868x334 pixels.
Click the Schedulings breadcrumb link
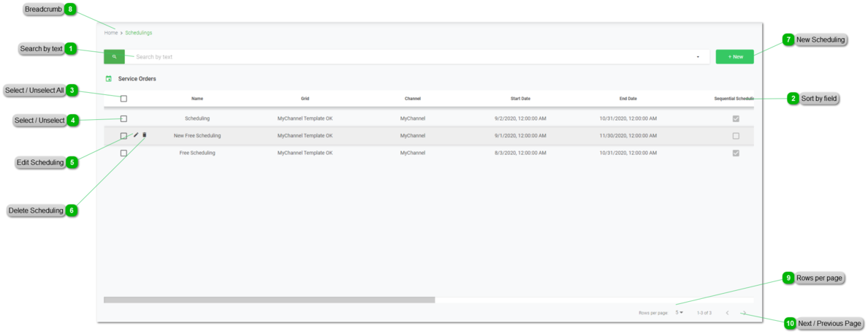click(x=138, y=33)
